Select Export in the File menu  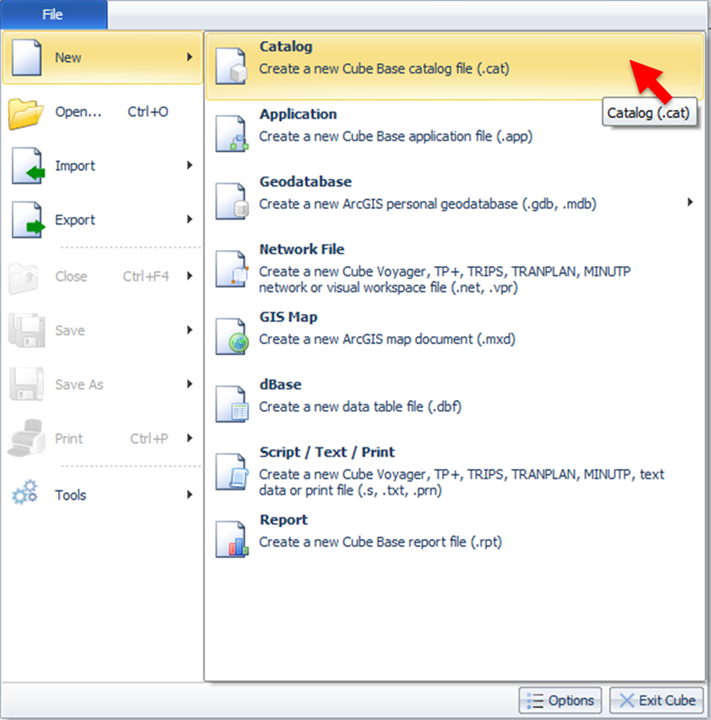(102, 220)
